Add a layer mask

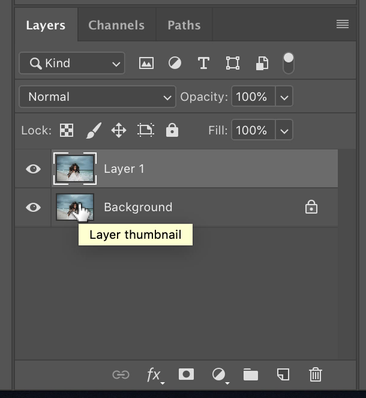pos(186,374)
